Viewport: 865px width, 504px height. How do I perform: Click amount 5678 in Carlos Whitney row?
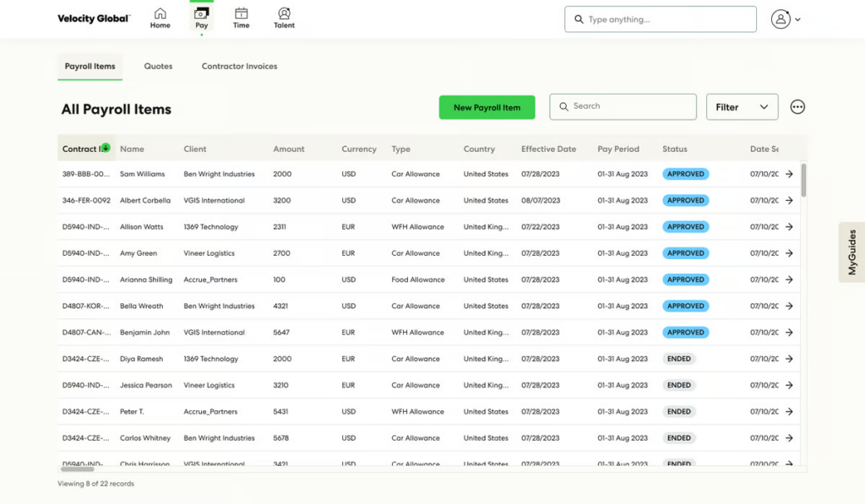(x=280, y=438)
